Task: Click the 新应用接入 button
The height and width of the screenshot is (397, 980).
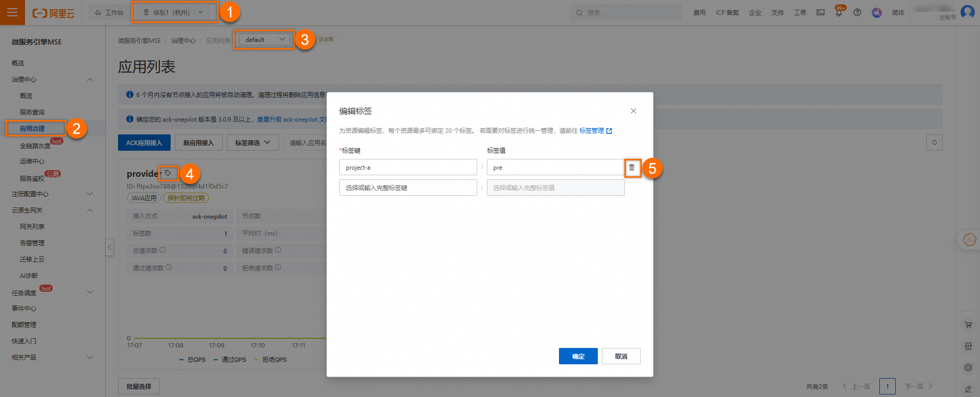Action: (x=199, y=143)
